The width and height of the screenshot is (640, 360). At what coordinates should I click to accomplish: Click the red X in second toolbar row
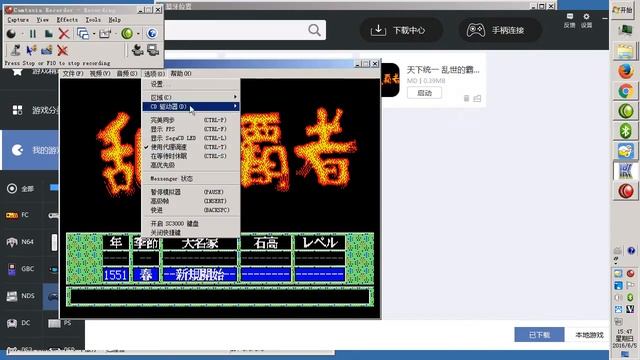[62, 50]
